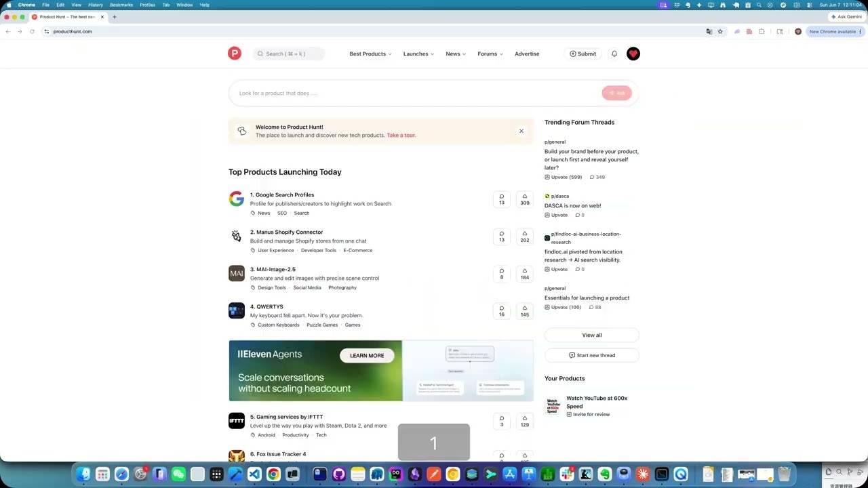
Task: Open the News dropdown menu
Action: click(x=456, y=54)
